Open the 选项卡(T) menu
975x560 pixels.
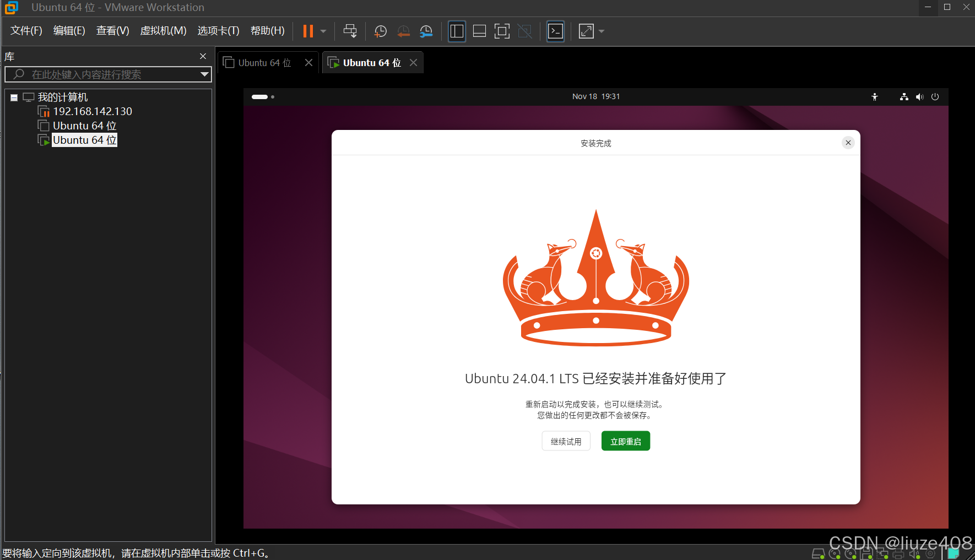[219, 31]
